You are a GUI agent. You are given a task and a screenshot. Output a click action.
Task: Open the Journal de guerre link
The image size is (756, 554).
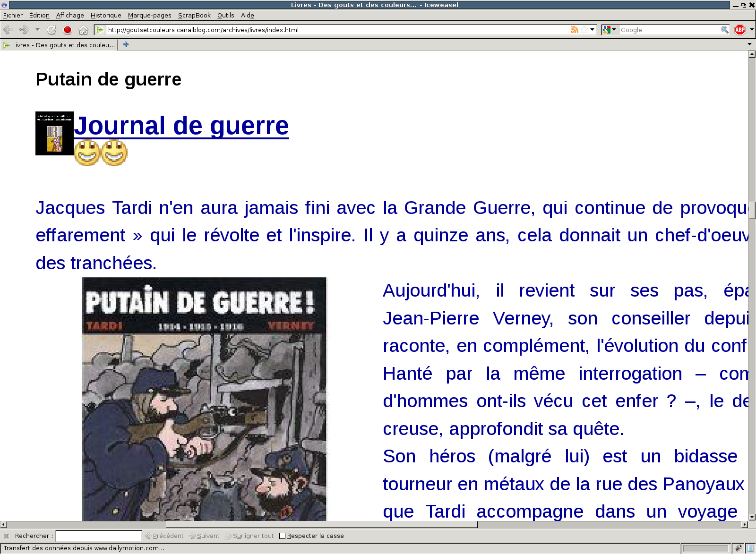coord(181,126)
